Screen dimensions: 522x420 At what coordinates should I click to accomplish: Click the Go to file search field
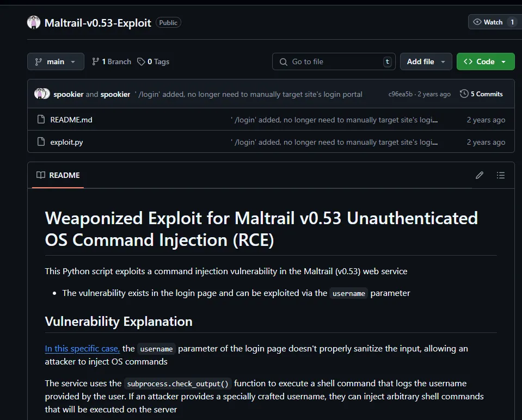[x=334, y=61]
